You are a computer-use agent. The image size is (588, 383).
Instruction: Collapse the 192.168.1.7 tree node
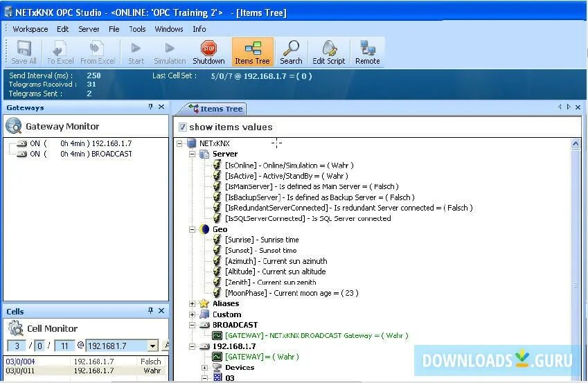pos(192,346)
